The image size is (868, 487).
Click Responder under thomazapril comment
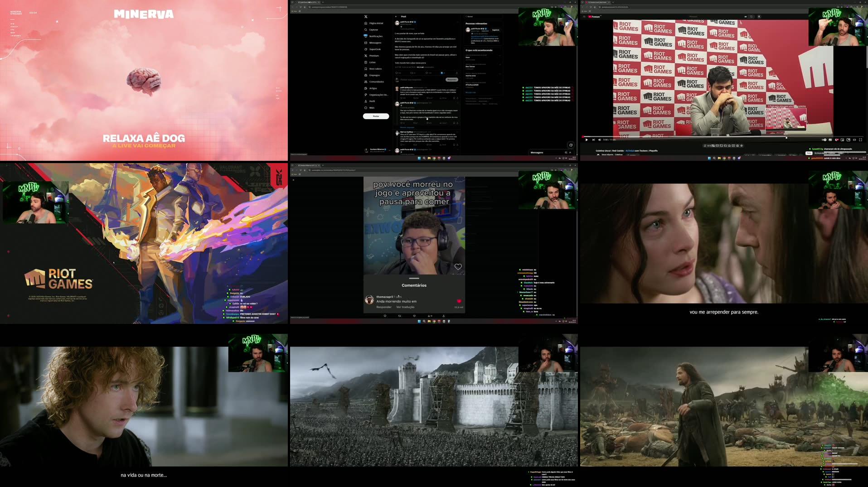click(384, 307)
